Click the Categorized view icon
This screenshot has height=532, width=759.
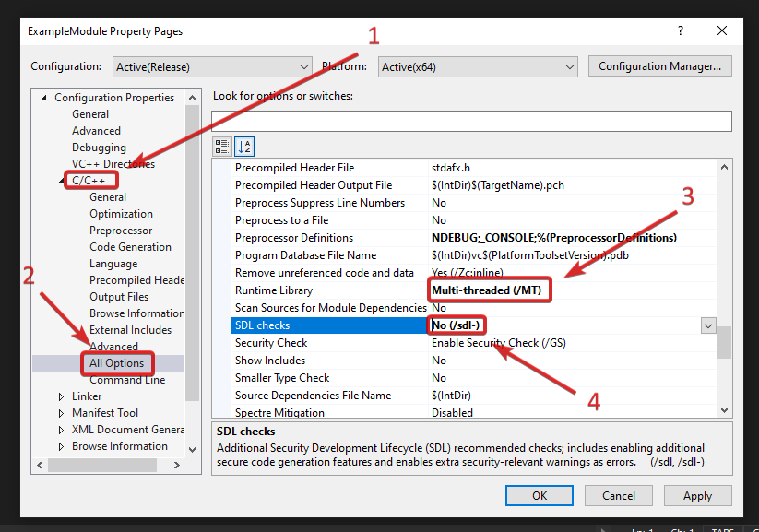point(222,146)
